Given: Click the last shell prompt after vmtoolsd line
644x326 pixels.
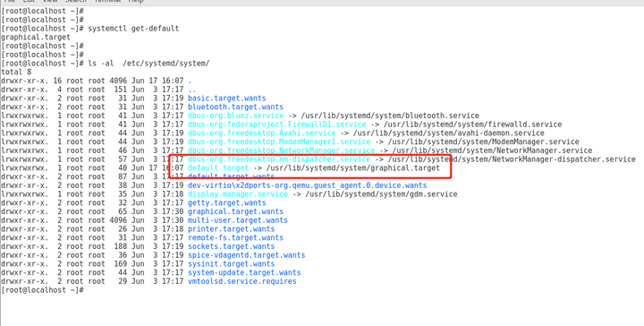Looking at the screenshot, I should [42, 290].
